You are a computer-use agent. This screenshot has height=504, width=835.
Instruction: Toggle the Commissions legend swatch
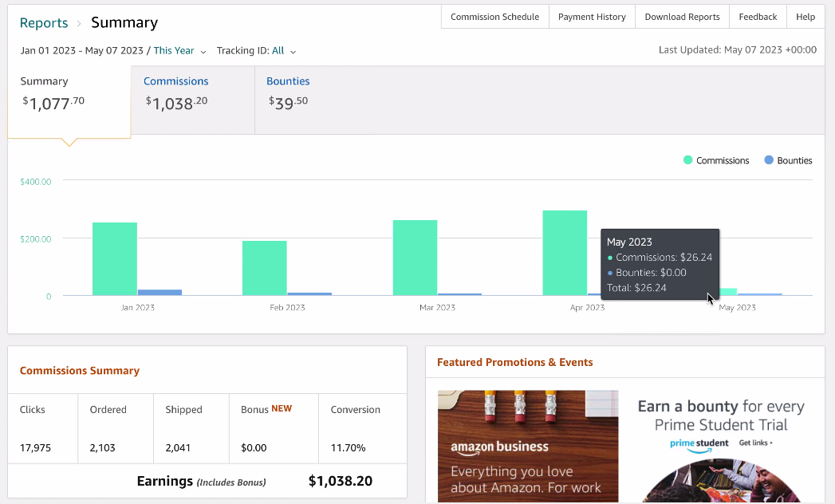tap(687, 159)
